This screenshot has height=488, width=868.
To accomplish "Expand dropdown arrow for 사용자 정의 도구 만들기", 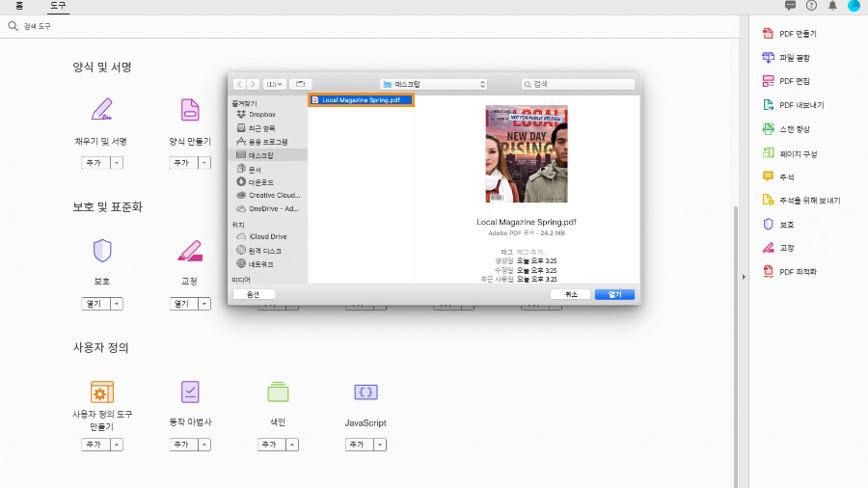I will point(117,445).
